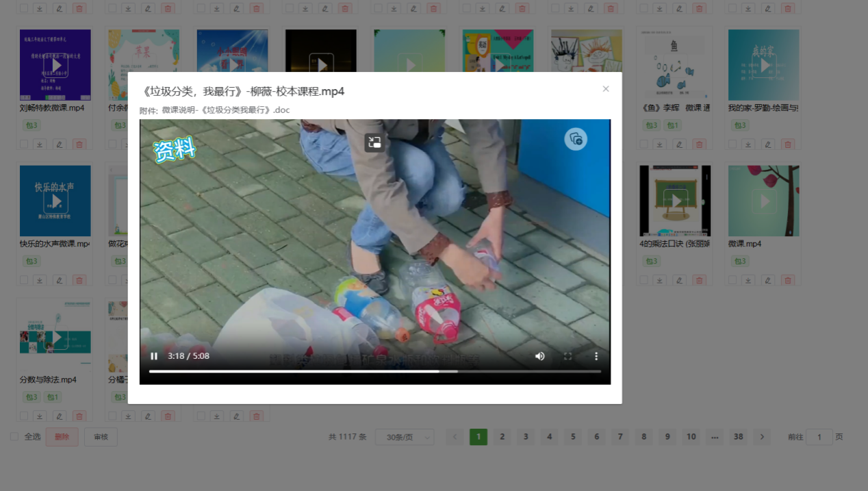868x491 pixels.
Task: Select the checkbox under 分数与除法.mp4
Action: pos(24,416)
